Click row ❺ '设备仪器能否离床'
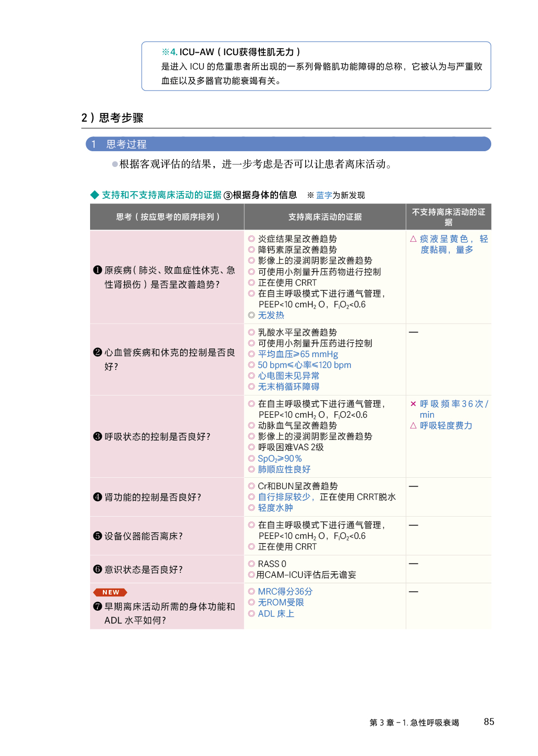Screen dimensions: 538x756 167,536
